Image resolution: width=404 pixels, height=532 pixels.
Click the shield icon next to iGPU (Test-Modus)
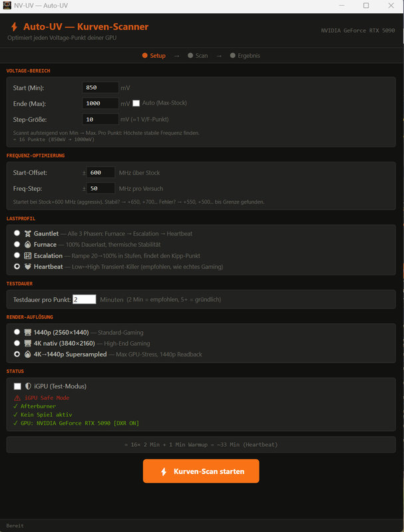28,386
